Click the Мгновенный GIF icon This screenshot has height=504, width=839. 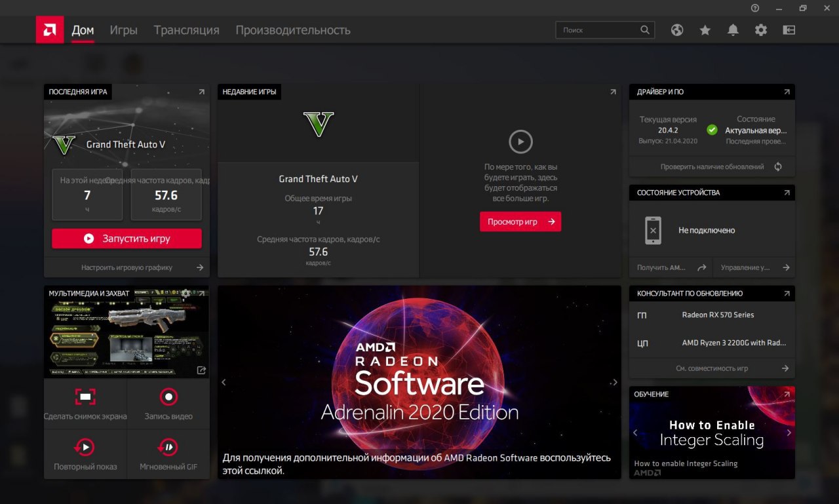168,448
